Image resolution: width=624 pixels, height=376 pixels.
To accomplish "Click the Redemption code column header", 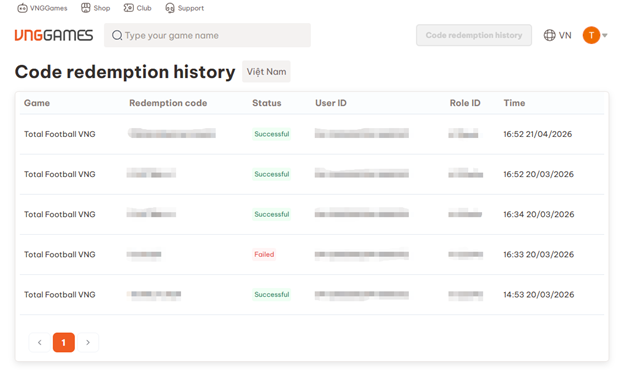I will pos(168,103).
